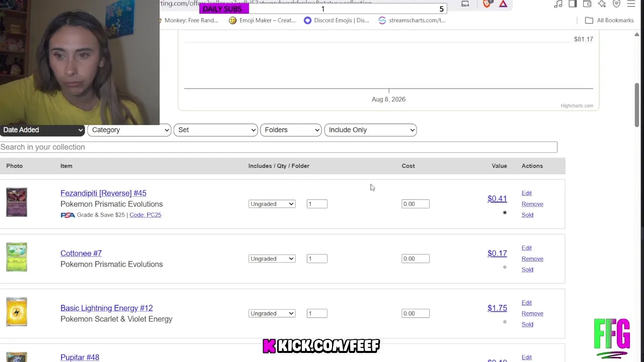The image size is (644, 362).
Task: Click the Pokemon Scarlet & Violet Energy text
Action: pos(116,319)
